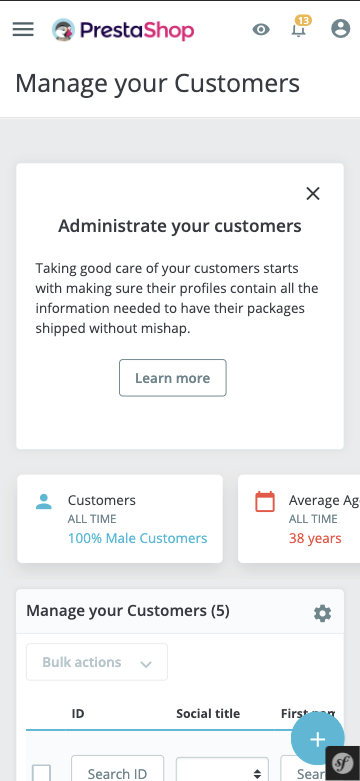Click the Learn more button

point(173,378)
